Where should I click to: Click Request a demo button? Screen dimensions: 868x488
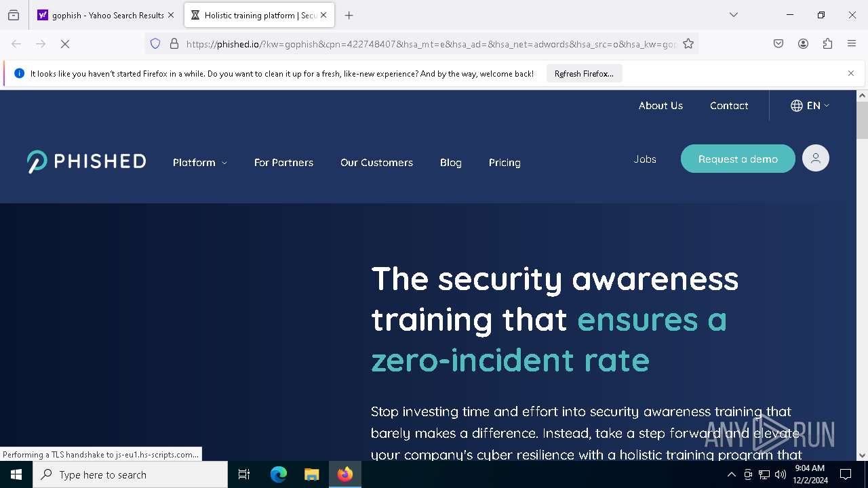[738, 159]
